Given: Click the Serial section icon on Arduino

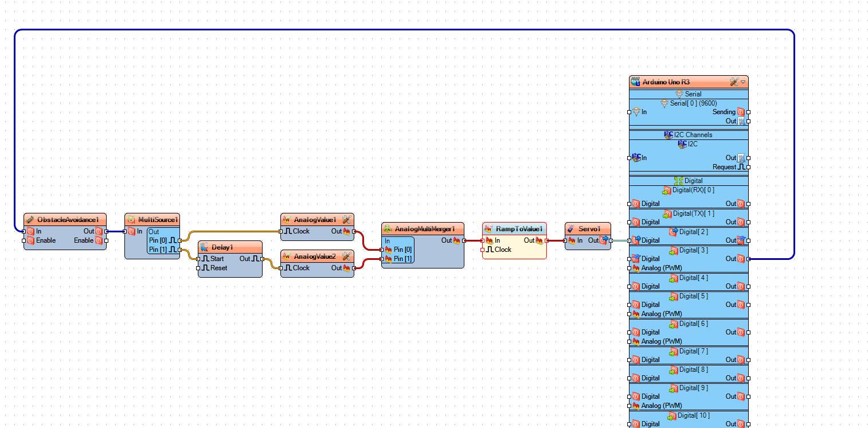Looking at the screenshot, I should coord(679,94).
